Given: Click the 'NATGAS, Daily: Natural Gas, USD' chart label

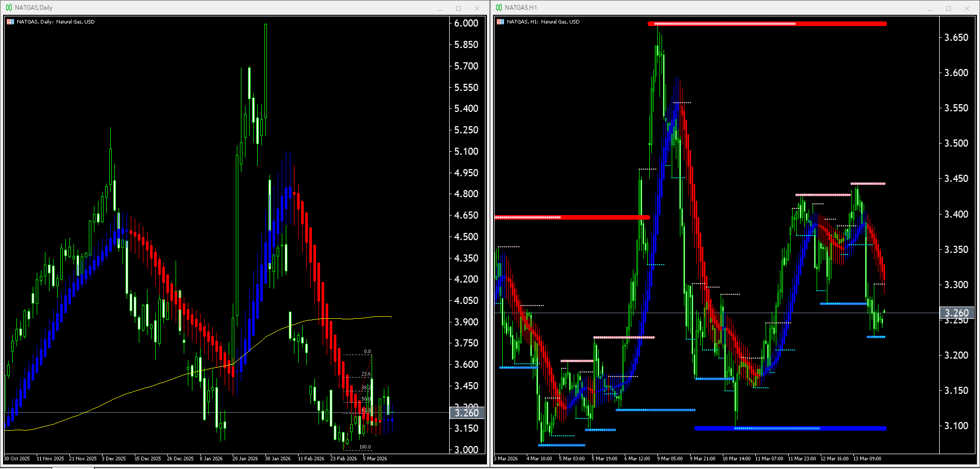Looking at the screenshot, I should [56, 22].
